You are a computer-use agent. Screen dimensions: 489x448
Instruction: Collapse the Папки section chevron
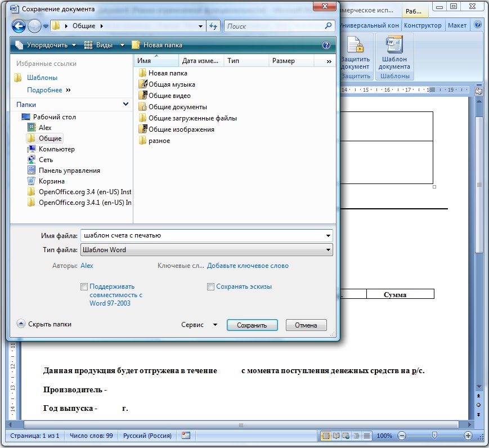(x=125, y=104)
